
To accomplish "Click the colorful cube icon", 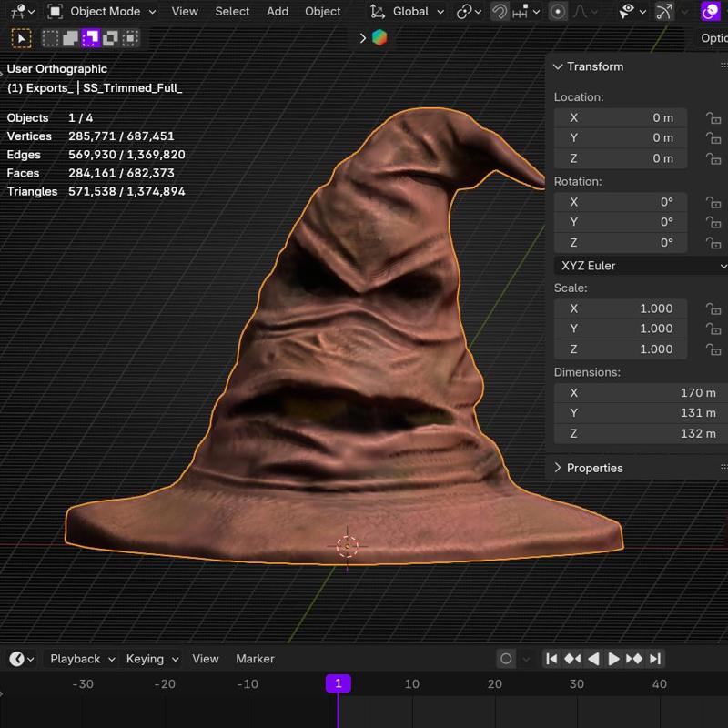I will [x=379, y=38].
